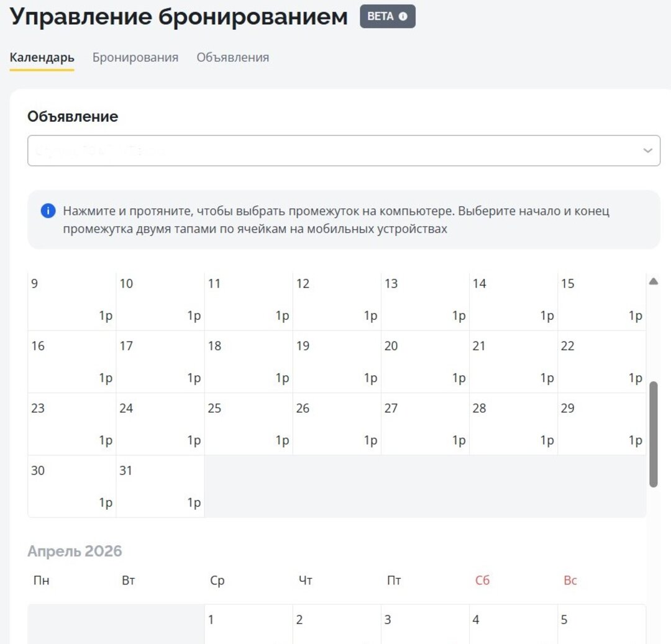Image resolution: width=671 pixels, height=644 pixels.
Task: Click the BETA badge
Action: click(386, 17)
